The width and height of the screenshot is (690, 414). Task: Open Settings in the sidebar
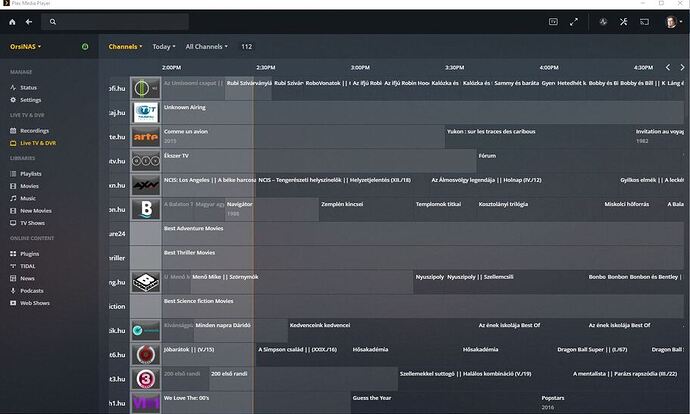pyautogui.click(x=30, y=100)
